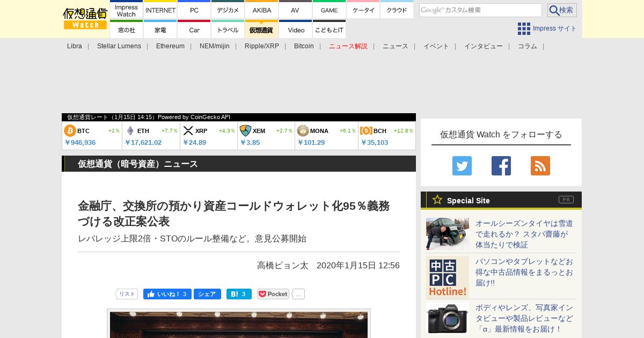Open the クラウド Watch tab
This screenshot has height=338, width=644.
(397, 10)
